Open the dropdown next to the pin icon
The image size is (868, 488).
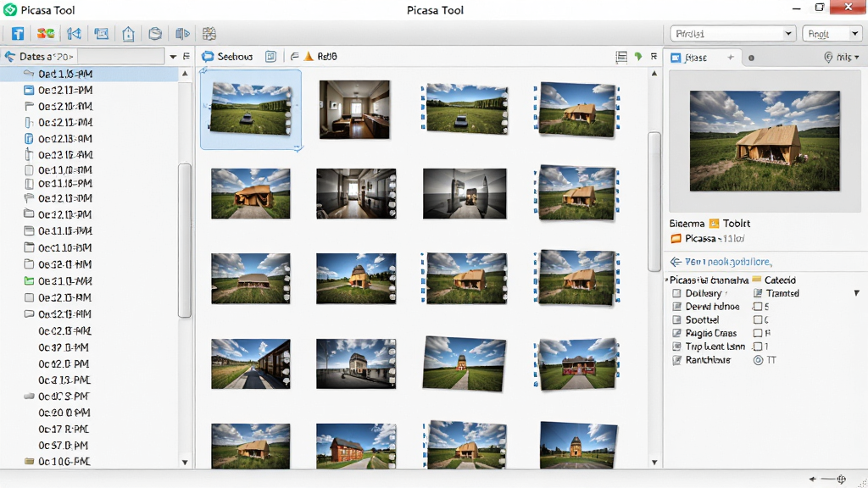pyautogui.click(x=857, y=57)
